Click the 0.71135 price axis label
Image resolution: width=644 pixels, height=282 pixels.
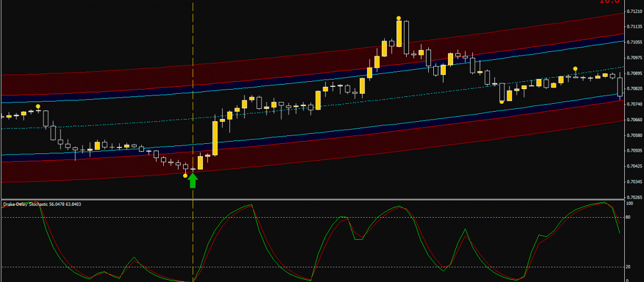pyautogui.click(x=635, y=27)
